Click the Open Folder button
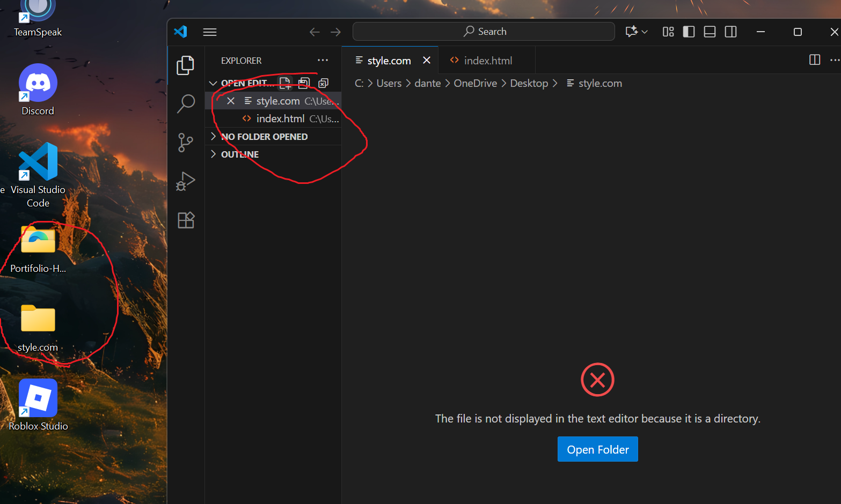This screenshot has width=841, height=504. [x=598, y=449]
